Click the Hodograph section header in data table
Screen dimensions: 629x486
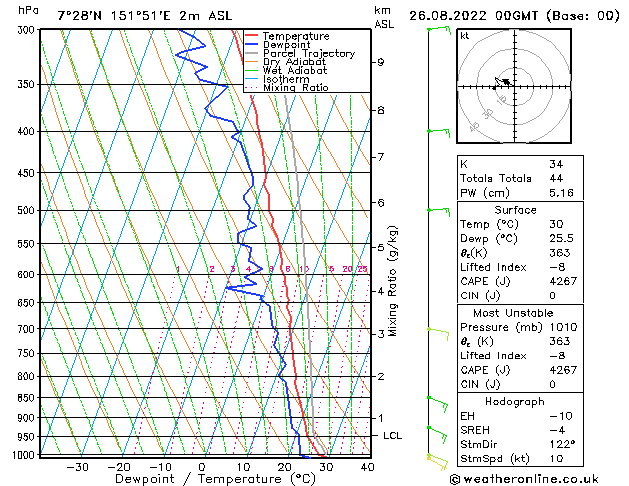click(x=515, y=402)
